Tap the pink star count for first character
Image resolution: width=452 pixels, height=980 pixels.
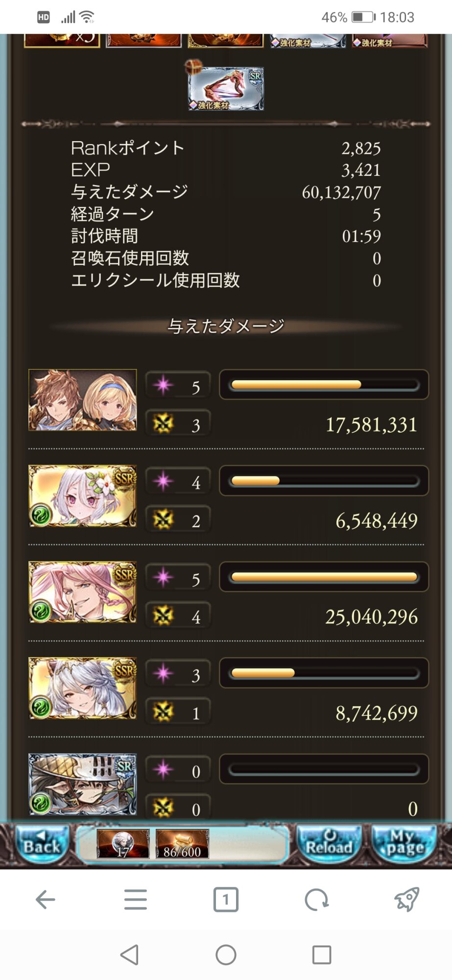pyautogui.click(x=178, y=386)
